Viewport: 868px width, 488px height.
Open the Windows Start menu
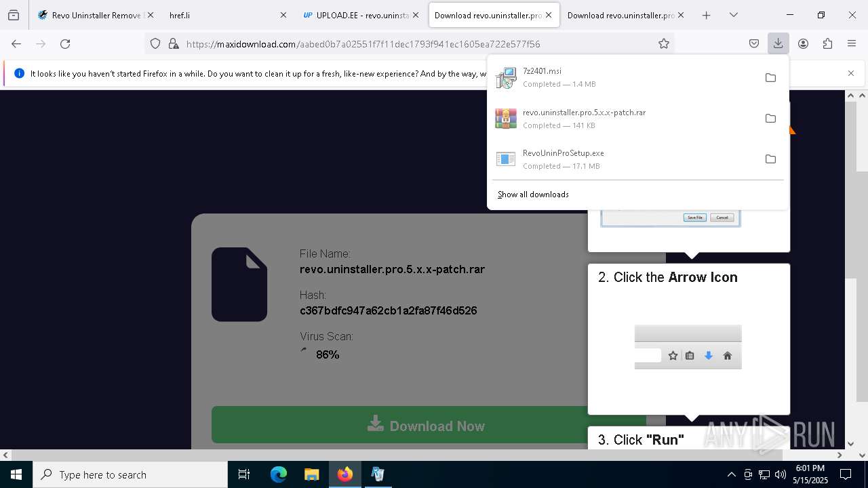click(x=16, y=474)
